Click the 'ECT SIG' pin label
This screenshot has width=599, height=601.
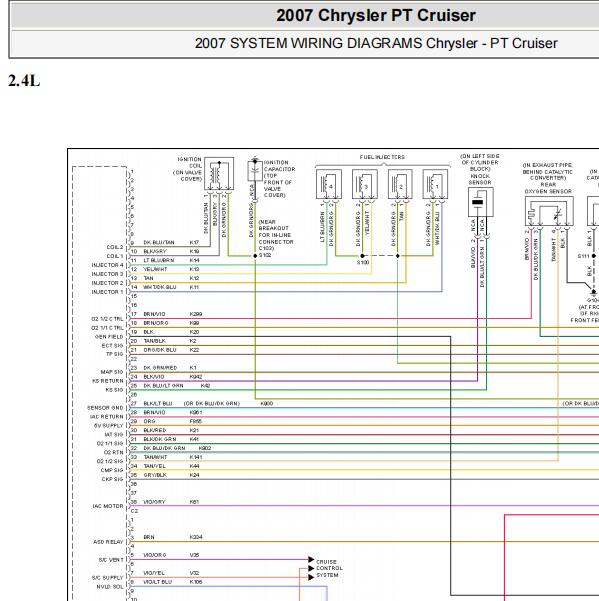tap(112, 346)
